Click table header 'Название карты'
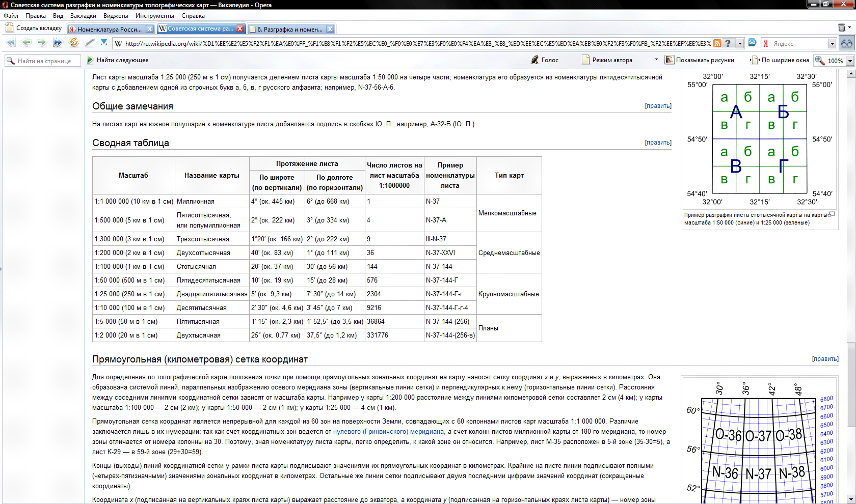The width and height of the screenshot is (856, 504). tap(212, 175)
